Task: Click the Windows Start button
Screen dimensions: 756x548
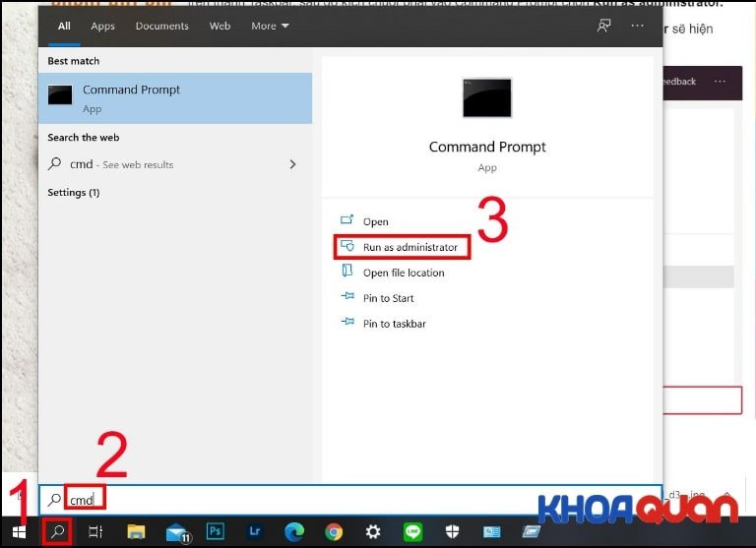Action: point(19,532)
